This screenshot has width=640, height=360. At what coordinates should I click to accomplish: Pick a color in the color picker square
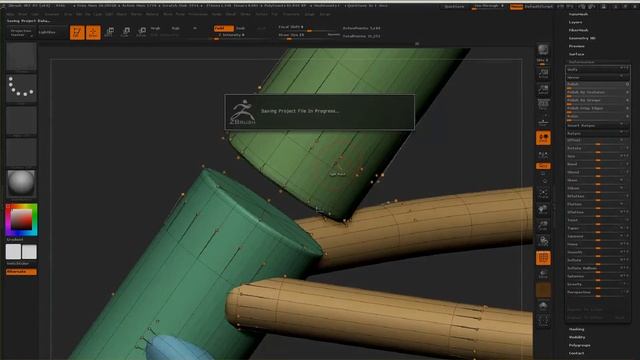[21, 220]
